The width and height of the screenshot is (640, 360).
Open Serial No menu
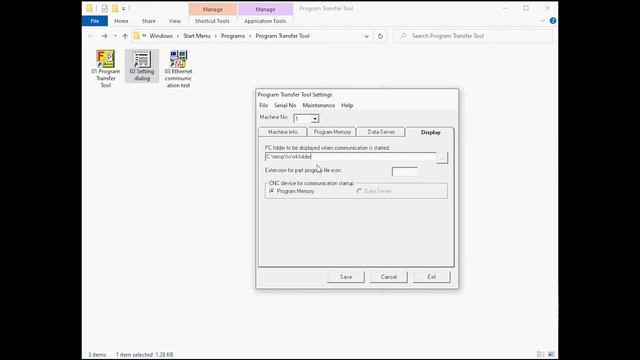(x=285, y=105)
